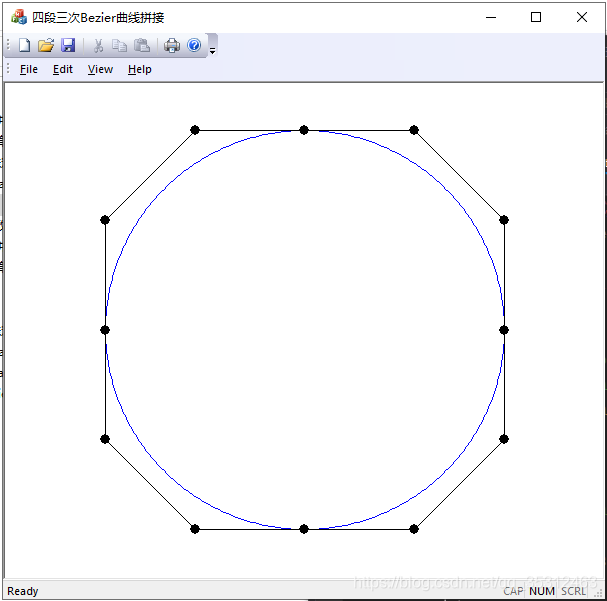Maximize the Bezier curve window
This screenshot has height=601, width=607.
coord(536,17)
